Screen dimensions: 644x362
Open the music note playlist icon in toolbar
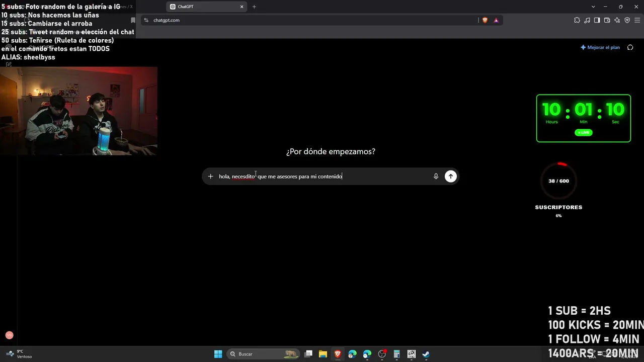click(x=587, y=20)
